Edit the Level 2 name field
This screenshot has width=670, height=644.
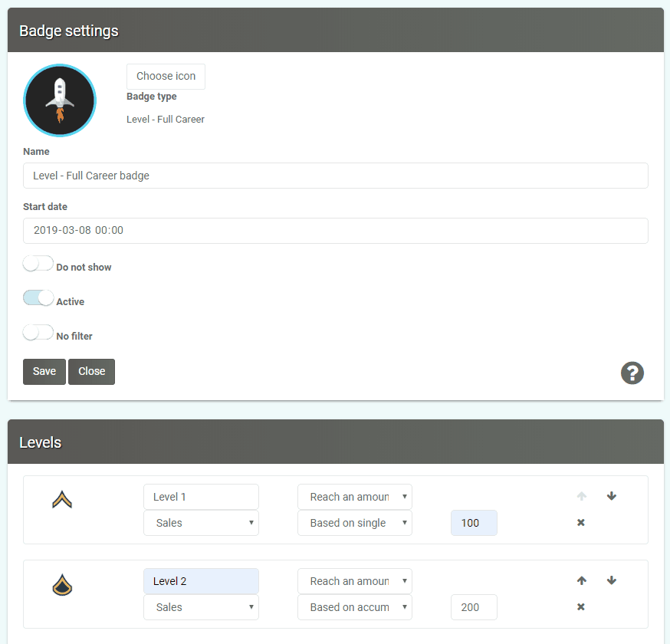201,581
